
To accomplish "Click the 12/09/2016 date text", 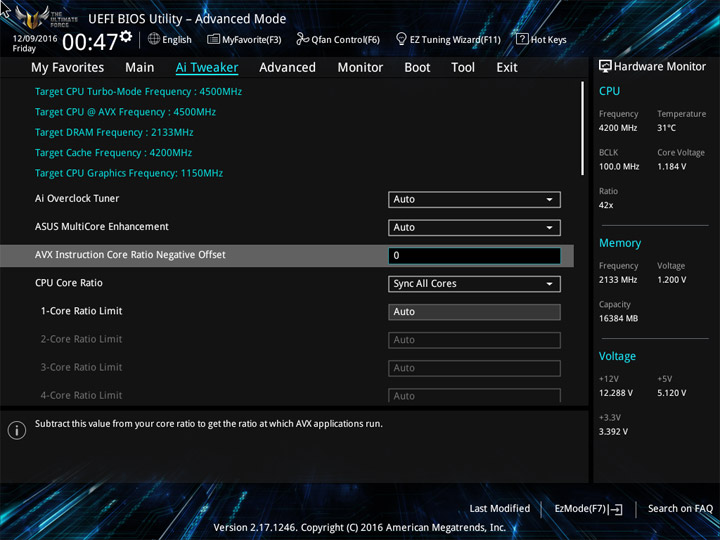I will point(35,39).
